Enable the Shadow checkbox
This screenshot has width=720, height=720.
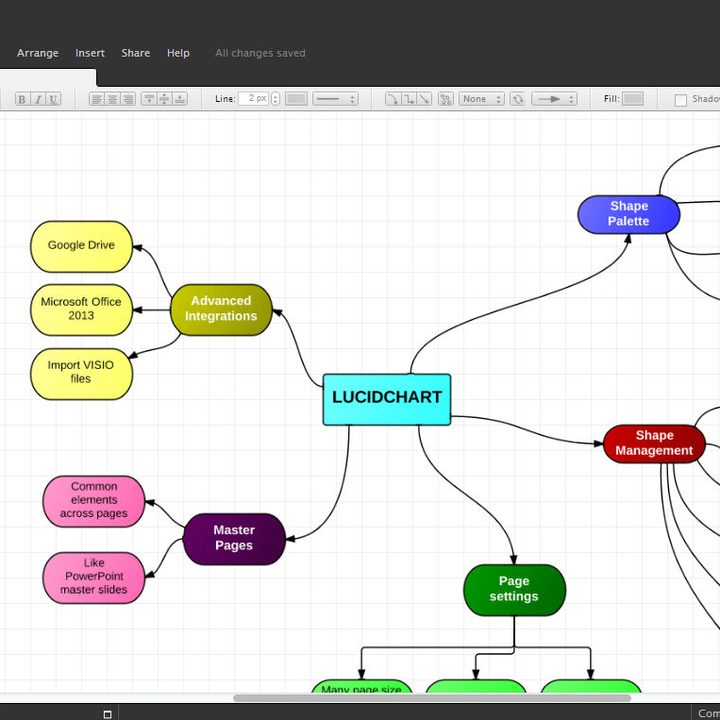(x=681, y=100)
